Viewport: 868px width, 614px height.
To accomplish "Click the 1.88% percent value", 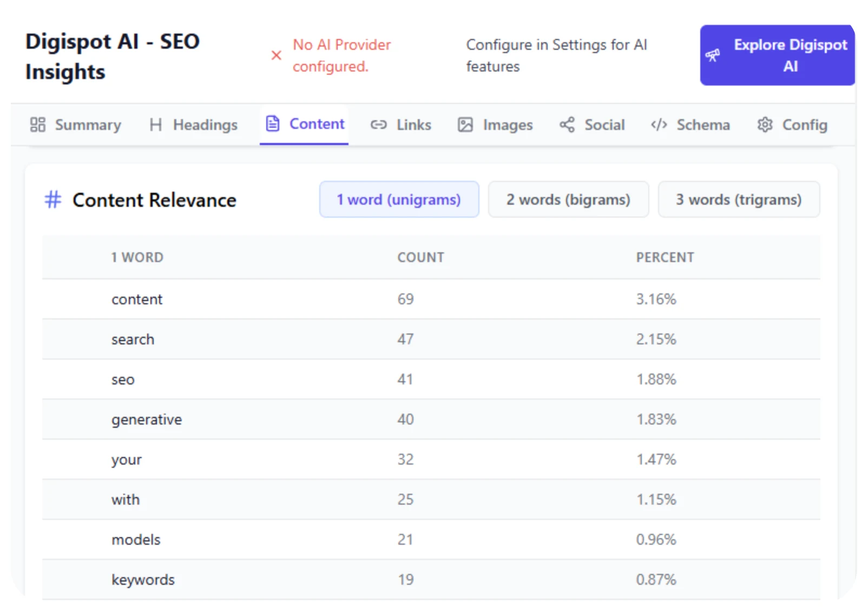I will click(x=656, y=380).
